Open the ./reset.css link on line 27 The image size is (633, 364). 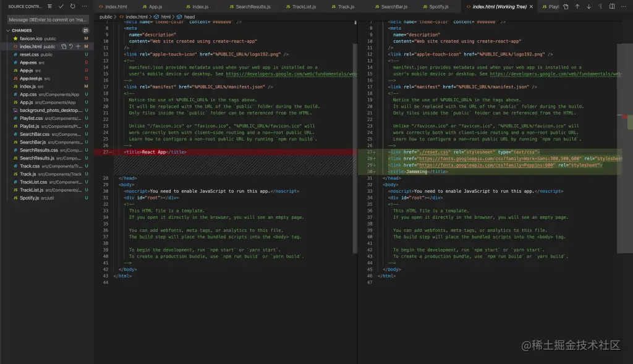pos(434,152)
